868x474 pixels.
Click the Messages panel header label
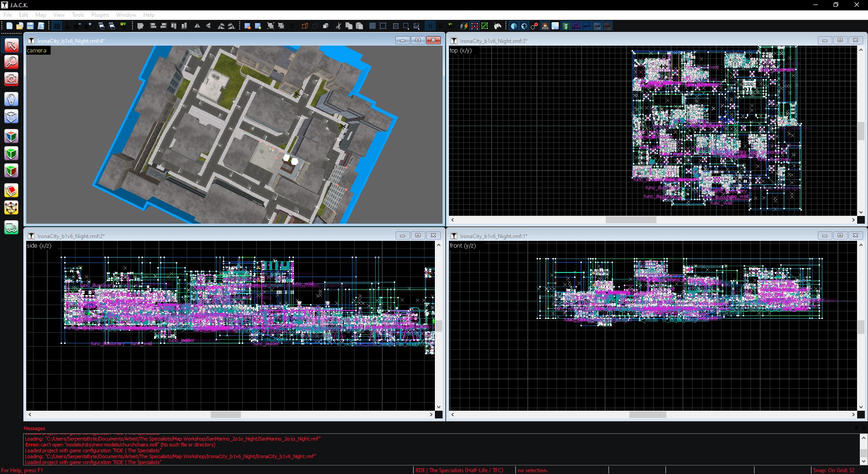point(34,428)
